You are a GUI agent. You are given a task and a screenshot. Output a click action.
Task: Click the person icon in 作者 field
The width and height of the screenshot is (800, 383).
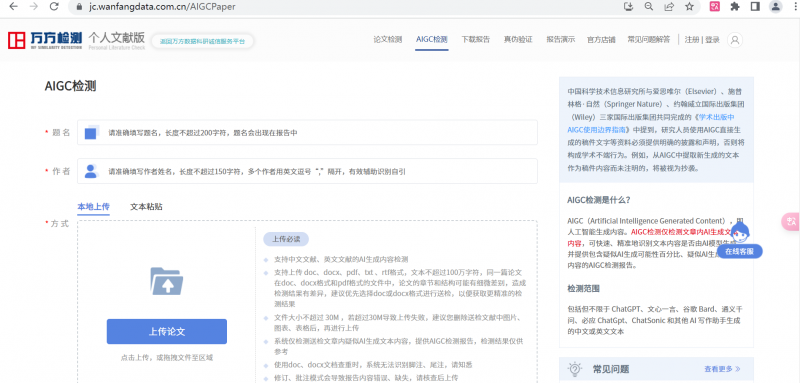(x=91, y=171)
